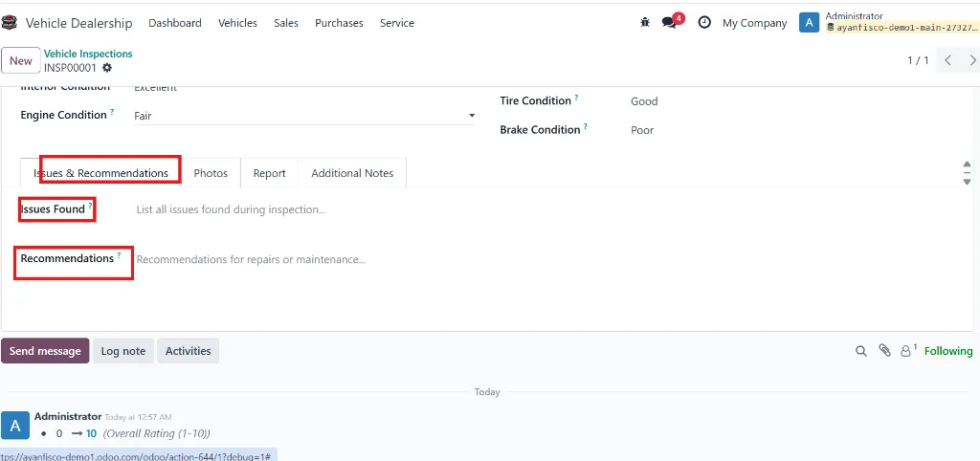Click the New record button
This screenshot has width=980, height=461.
click(21, 60)
